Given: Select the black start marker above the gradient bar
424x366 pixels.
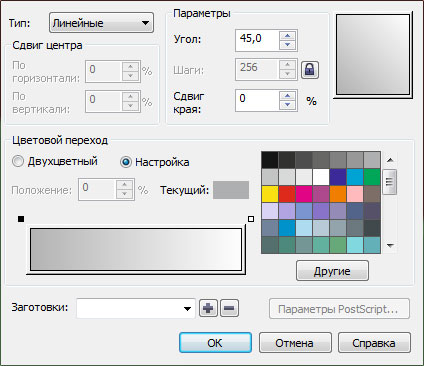Looking at the screenshot, I should pos(21,219).
